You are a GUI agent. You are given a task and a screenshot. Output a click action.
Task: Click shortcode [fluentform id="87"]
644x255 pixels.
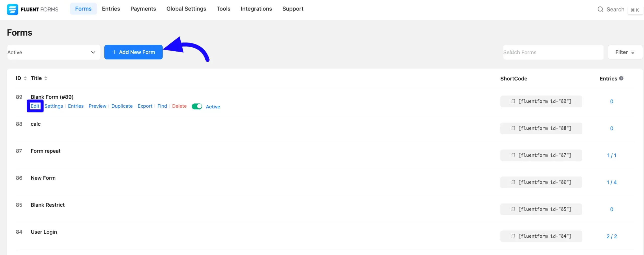[541, 155]
